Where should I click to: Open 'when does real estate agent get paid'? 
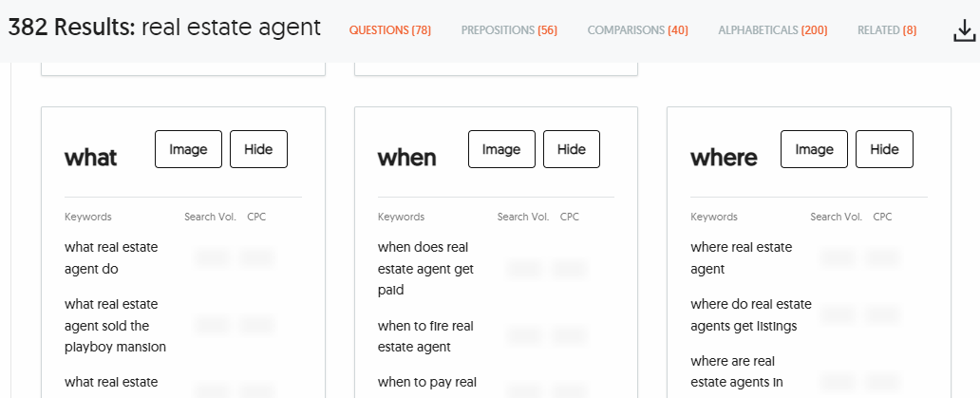pyautogui.click(x=425, y=268)
